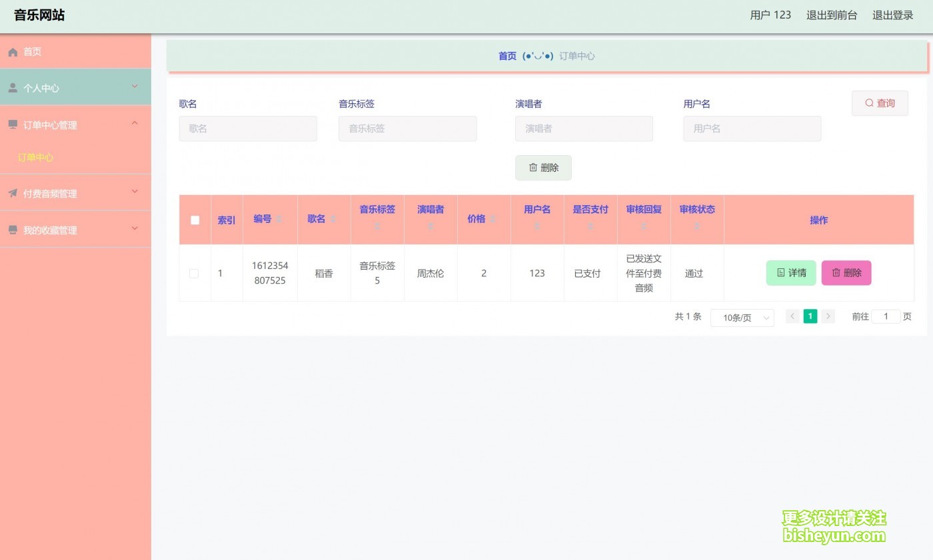Click the monitor icon beside 订单中心管理
933x560 pixels.
click(11, 125)
